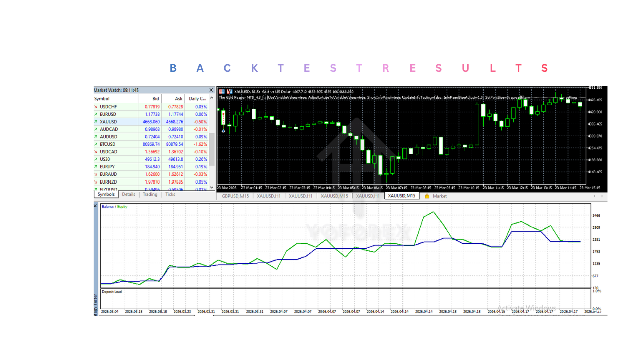This screenshot has width=644, height=362.
Task: Click the down arrow icon beside USDCHF
Action: tap(96, 107)
